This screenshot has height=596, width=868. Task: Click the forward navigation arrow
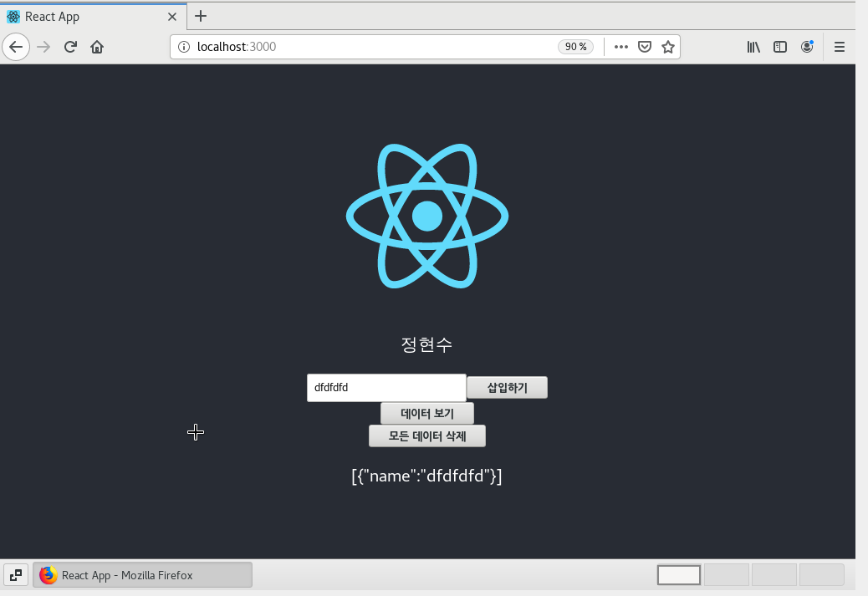tap(43, 47)
